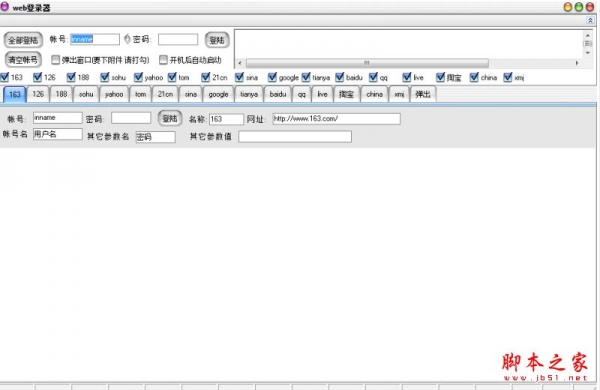Screen dimensions: 600x390
Task: Focus the top 密码 input field
Action: pos(178,39)
